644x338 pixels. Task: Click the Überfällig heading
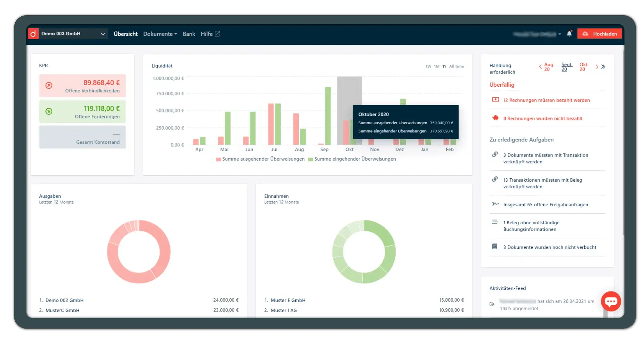[x=502, y=85]
